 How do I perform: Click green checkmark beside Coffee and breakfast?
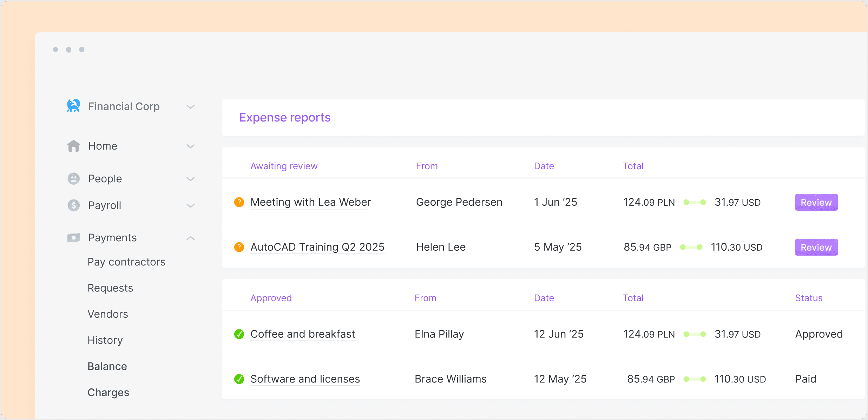(x=239, y=334)
